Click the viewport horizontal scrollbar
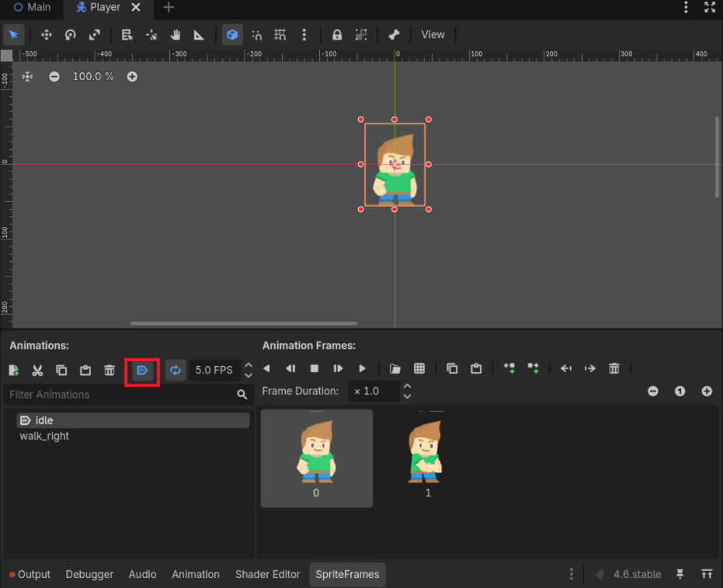The width and height of the screenshot is (723, 588). pyautogui.click(x=244, y=323)
